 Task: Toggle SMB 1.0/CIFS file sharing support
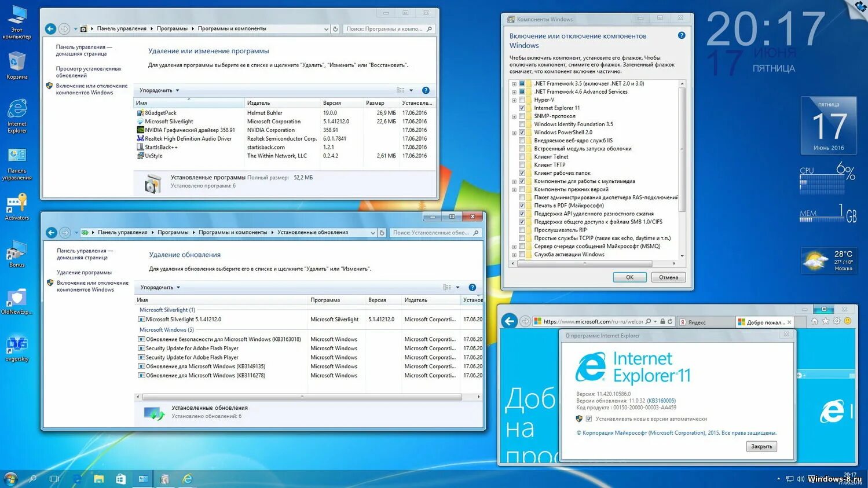point(522,222)
